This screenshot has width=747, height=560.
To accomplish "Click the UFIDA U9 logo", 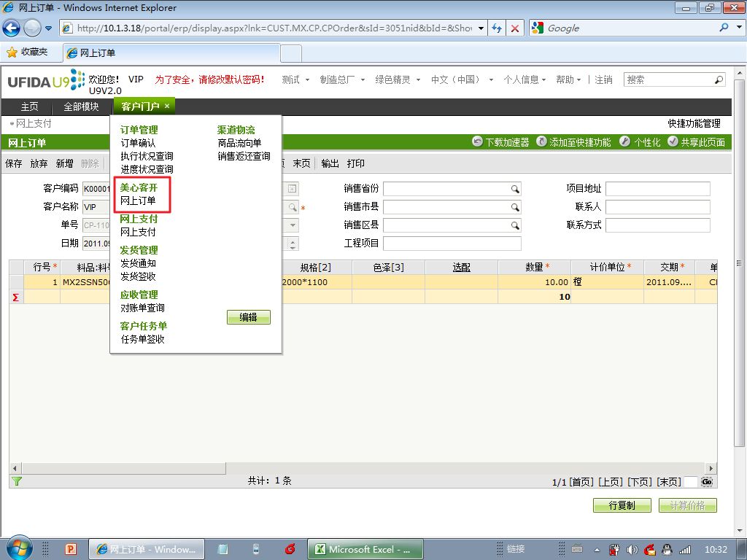I will coord(46,80).
